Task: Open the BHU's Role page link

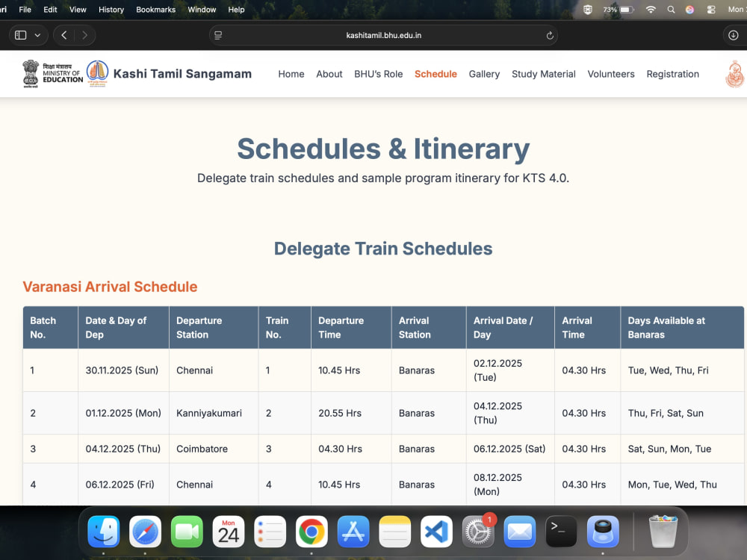Action: [378, 74]
